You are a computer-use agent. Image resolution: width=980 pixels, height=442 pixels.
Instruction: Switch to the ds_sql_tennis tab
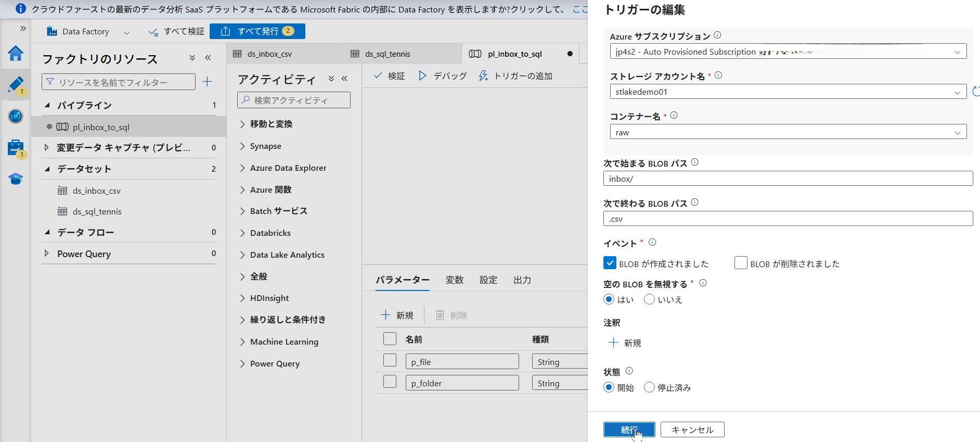[x=388, y=54]
